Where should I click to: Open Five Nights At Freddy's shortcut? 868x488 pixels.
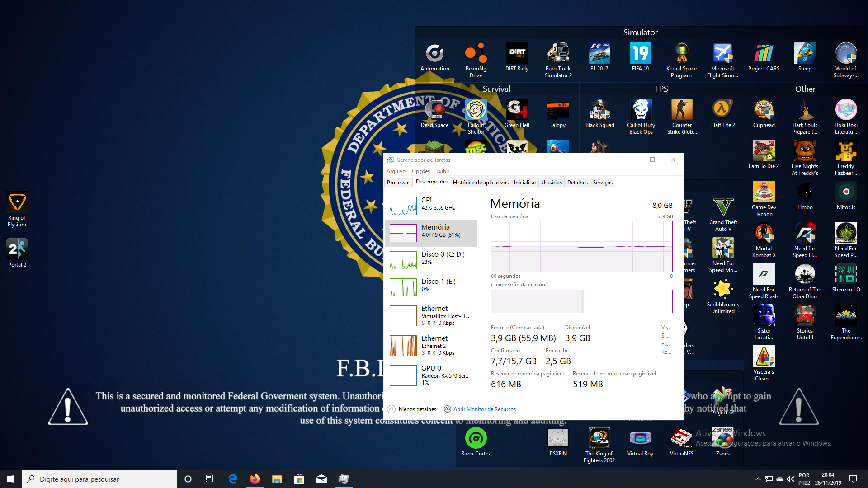805,158
